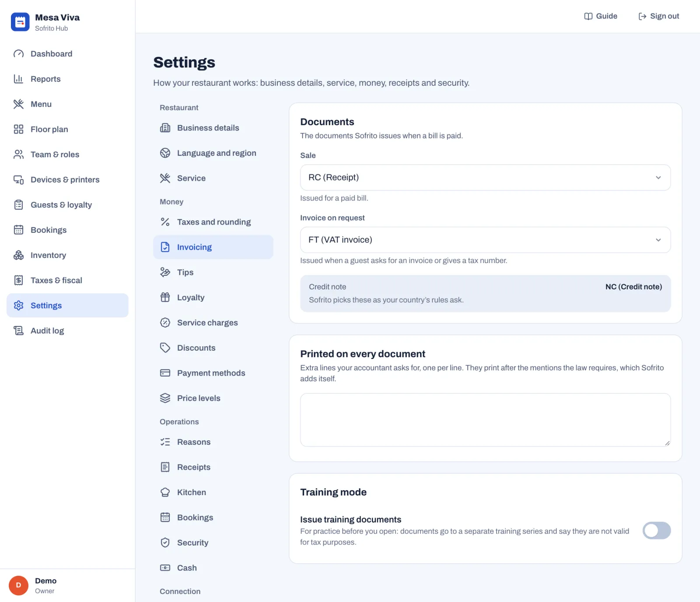Go to Menu in main sidebar
The image size is (700, 602).
pos(67,104)
